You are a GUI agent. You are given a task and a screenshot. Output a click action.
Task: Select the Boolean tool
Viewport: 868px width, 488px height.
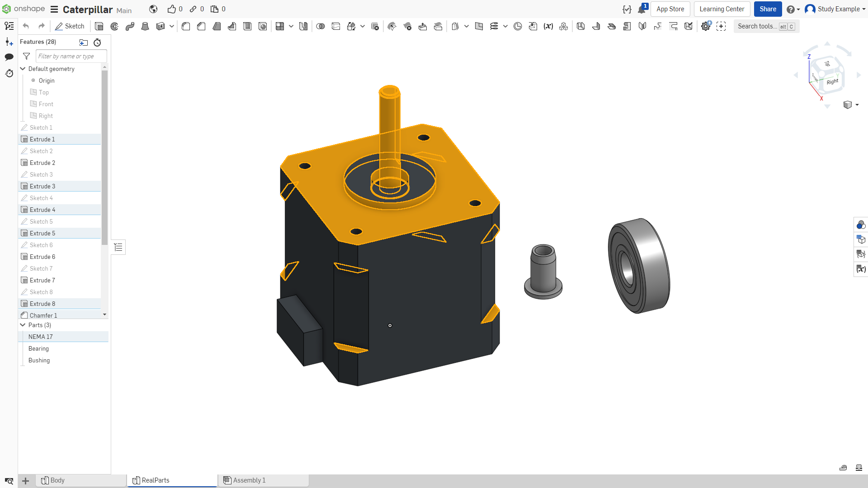321,26
